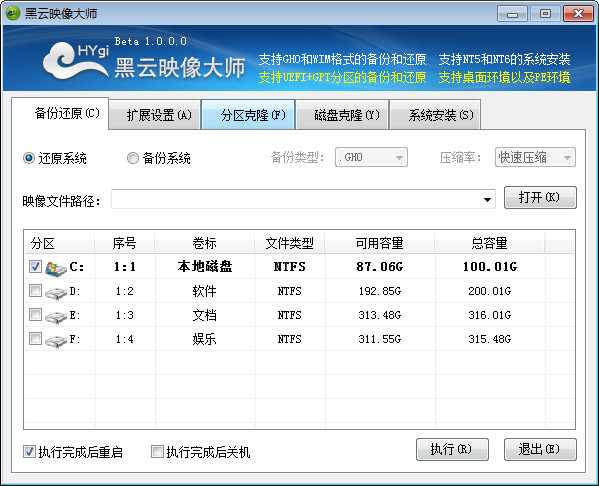Image resolution: width=599 pixels, height=486 pixels.
Task: Switch to the 分区克隆(F) tab
Action: pyautogui.click(x=248, y=115)
